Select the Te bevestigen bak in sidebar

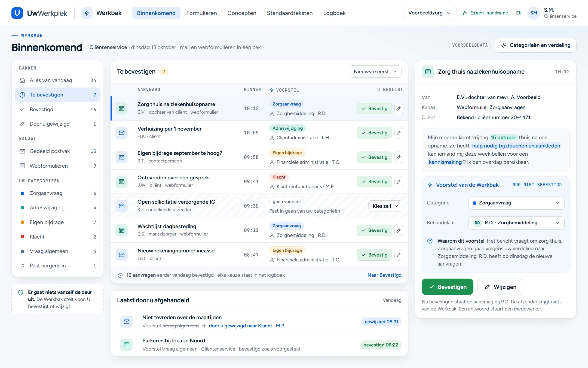click(x=57, y=95)
